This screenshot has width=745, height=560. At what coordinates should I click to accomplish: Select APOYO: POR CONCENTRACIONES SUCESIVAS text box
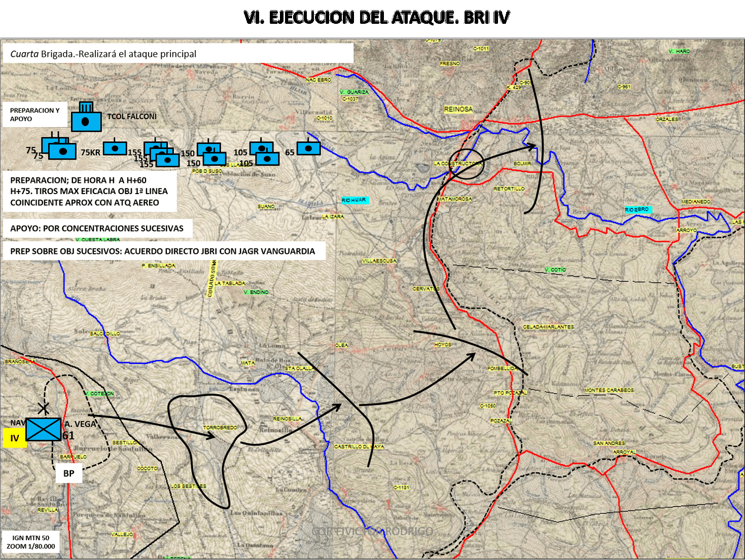(x=98, y=229)
